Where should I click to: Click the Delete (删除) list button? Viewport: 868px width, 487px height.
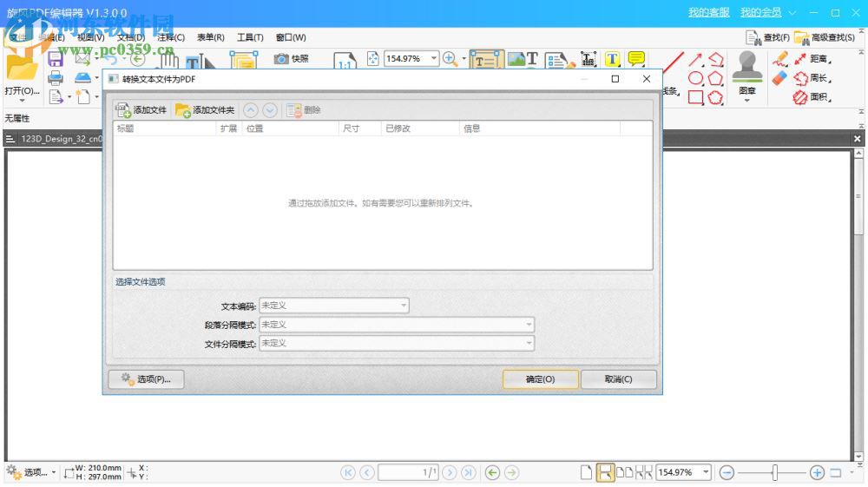tap(303, 110)
